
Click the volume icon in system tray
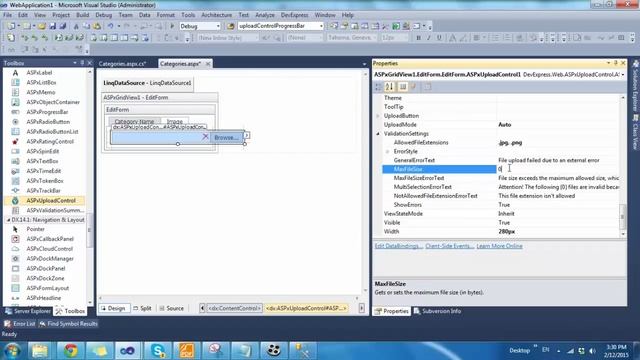(x=592, y=351)
